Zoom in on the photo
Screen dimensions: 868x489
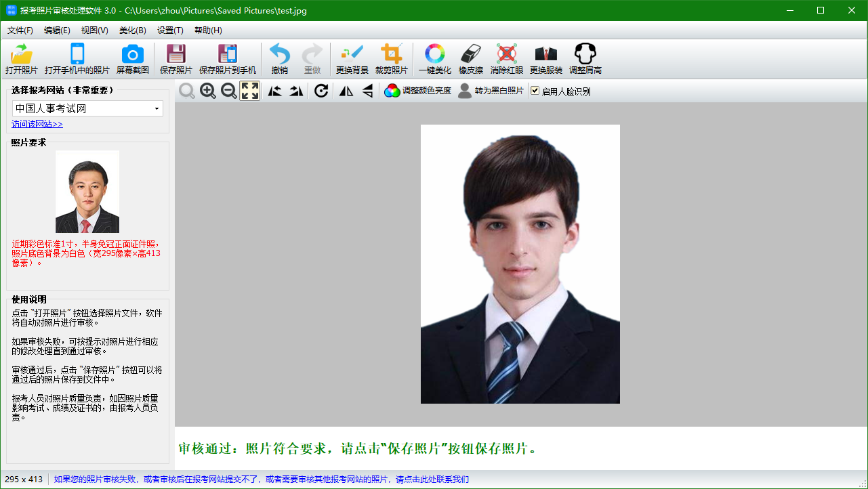[208, 91]
